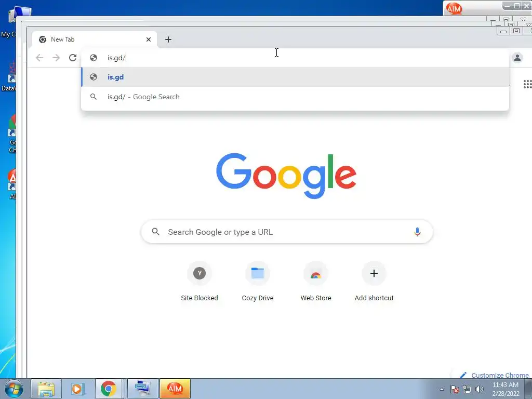Choose the is.gd autocomplete suggestion
Viewport: 532px width, 399px height.
(x=295, y=77)
